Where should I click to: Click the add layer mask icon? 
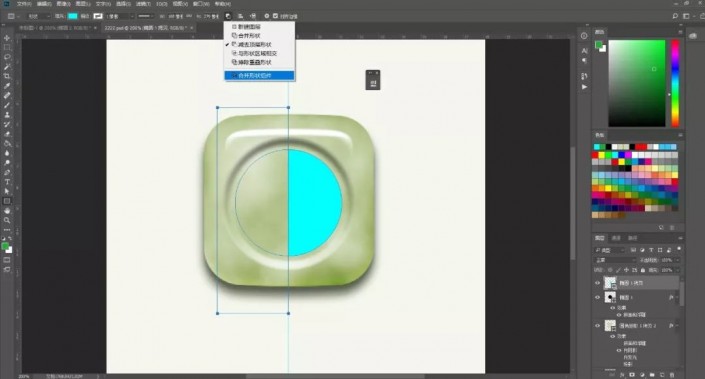pyautogui.click(x=632, y=375)
